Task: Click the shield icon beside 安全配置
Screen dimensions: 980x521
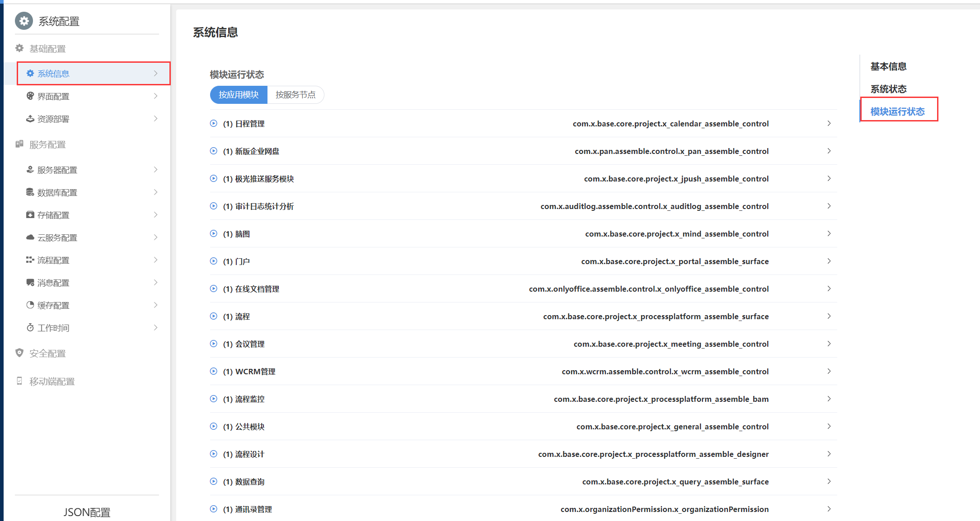Action: (19, 353)
